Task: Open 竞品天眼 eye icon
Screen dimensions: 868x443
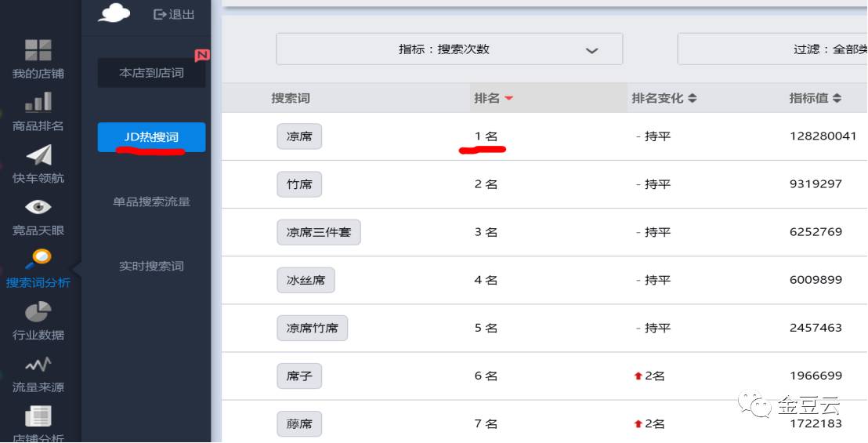Action: [x=38, y=208]
